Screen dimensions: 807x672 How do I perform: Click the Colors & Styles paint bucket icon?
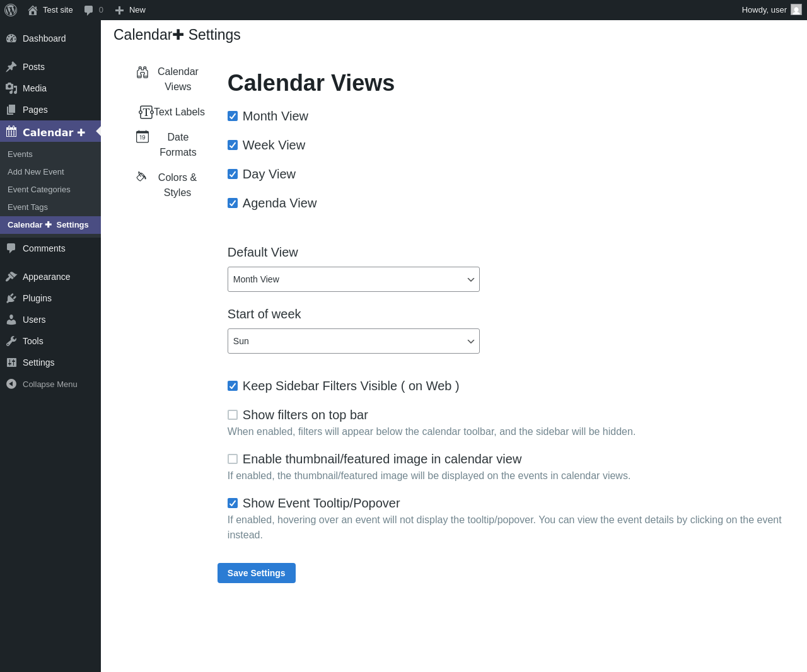(x=141, y=177)
